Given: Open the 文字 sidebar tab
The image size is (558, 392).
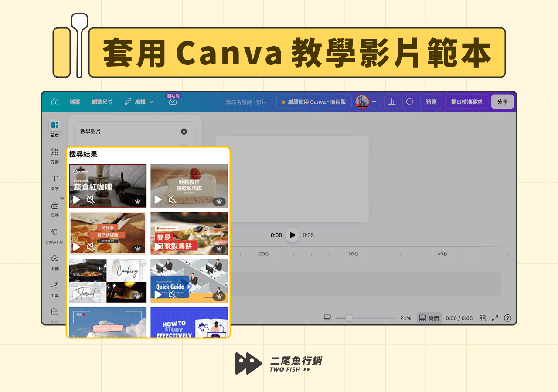Looking at the screenshot, I should point(54,182).
